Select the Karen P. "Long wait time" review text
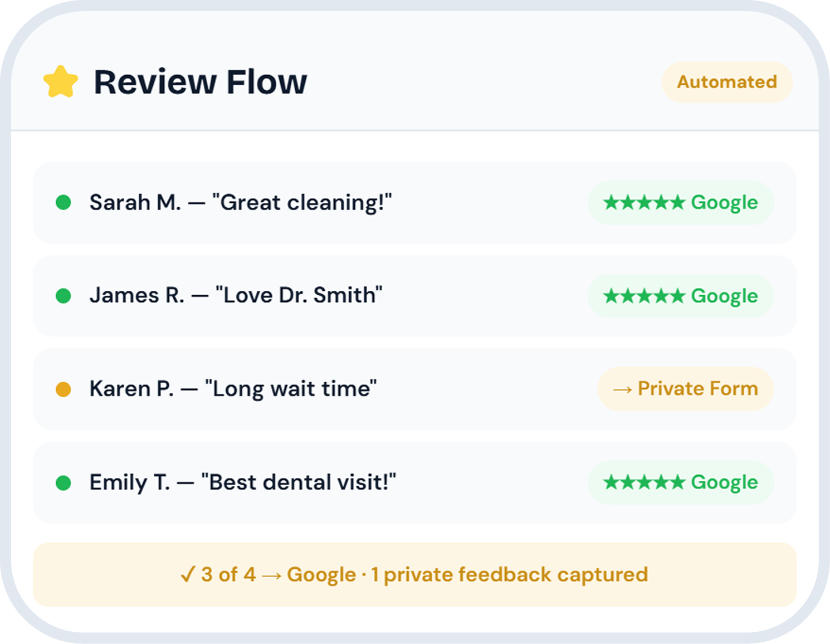The image size is (830, 644). (x=233, y=389)
